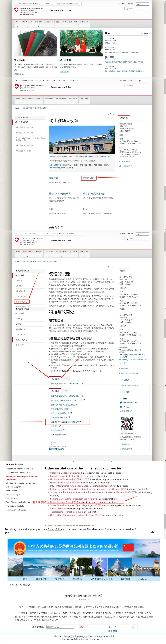Open the Privacy Policy link in cookie banner

tap(54, 529)
